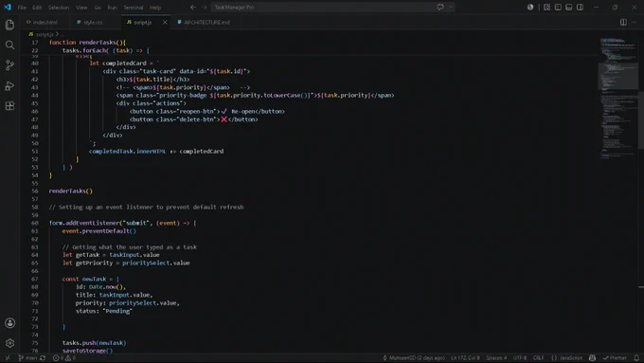Click the VS Code logo icon
Image resolution: width=644 pixels, height=363 pixels.
pos(8,7)
